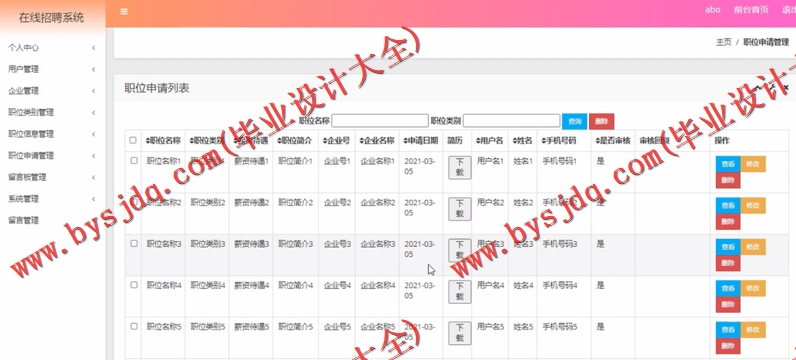Tick the checkbox for 职位名称4 row
This screenshot has width=796, height=360.
pos(134,285)
